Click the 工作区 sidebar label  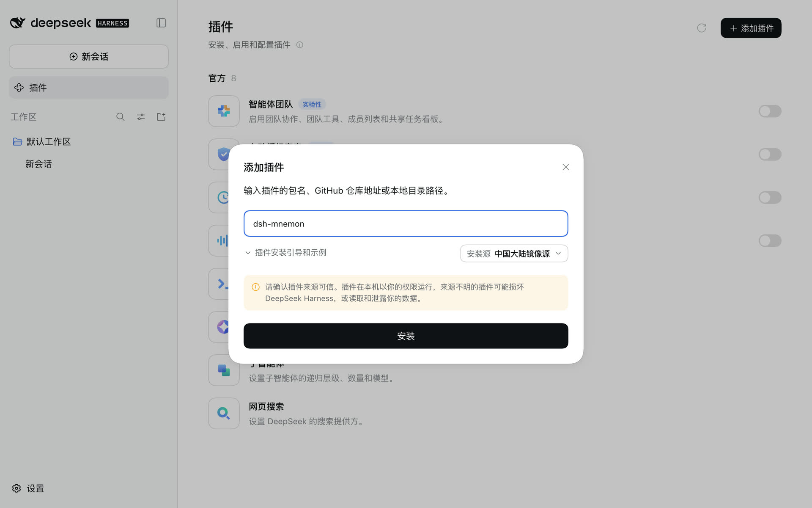(24, 117)
